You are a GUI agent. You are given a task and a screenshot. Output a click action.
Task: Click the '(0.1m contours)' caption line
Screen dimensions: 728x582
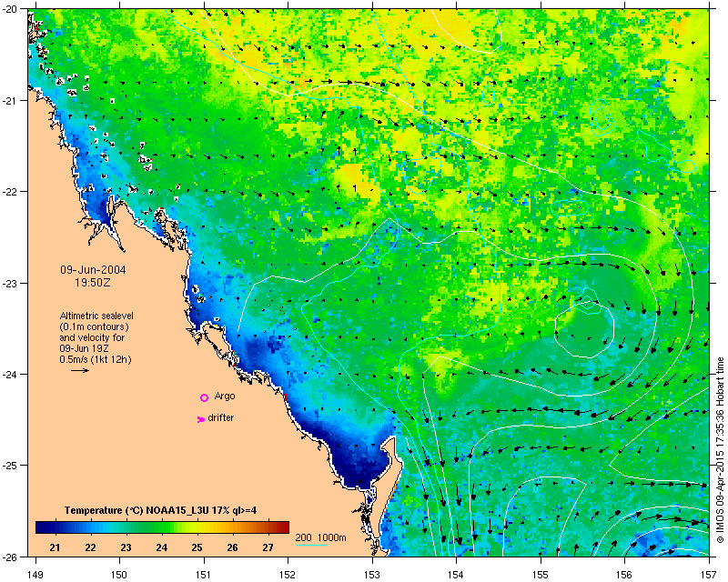tap(95, 326)
